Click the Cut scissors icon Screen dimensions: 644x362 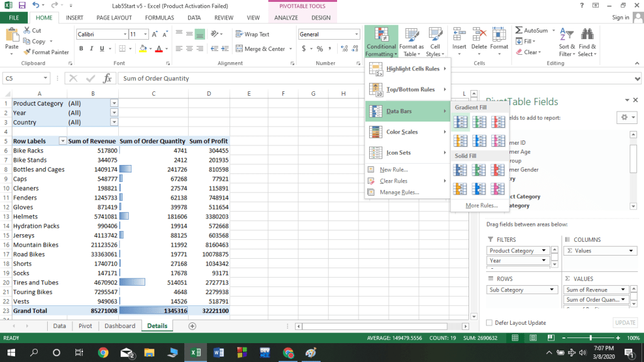[x=28, y=30]
